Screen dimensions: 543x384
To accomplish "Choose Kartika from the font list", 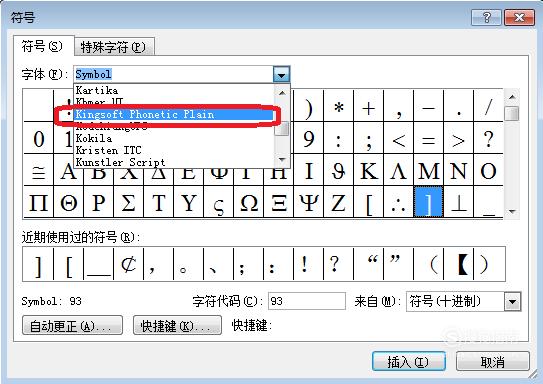I will (174, 90).
